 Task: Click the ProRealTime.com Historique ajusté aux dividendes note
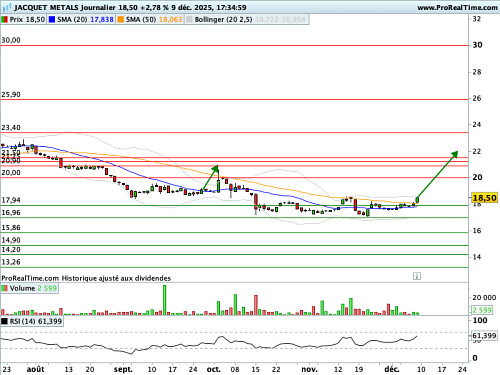click(x=86, y=278)
